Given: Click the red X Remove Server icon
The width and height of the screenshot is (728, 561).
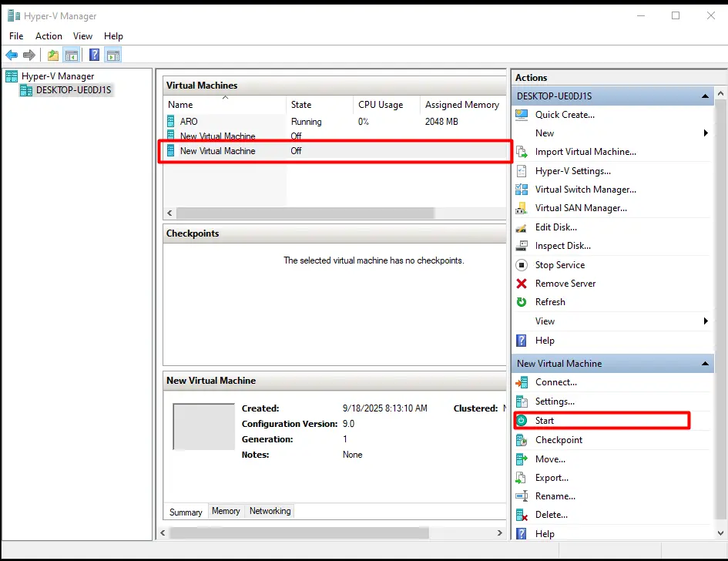Looking at the screenshot, I should coord(522,284).
